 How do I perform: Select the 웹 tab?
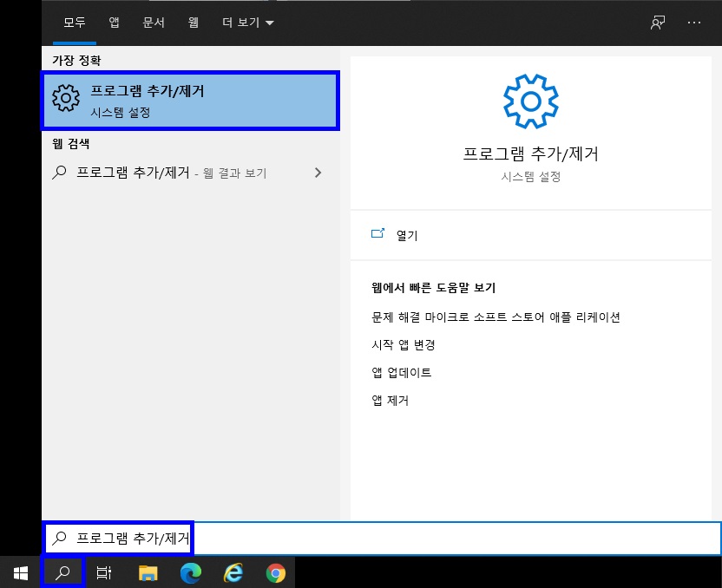[x=194, y=23]
